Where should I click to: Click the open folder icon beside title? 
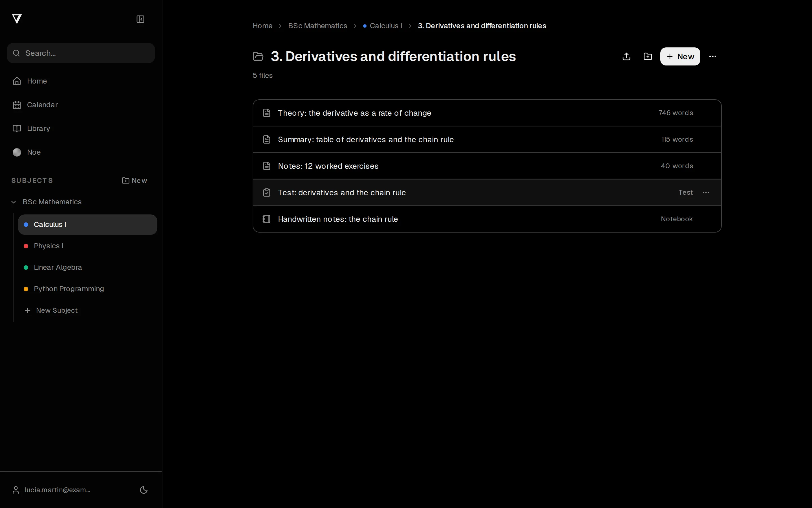(258, 56)
